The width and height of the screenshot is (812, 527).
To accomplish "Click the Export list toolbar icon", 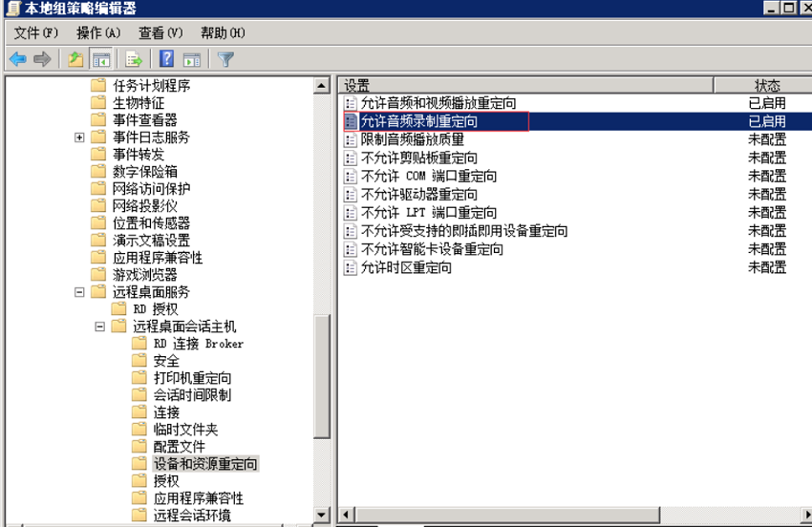I will tap(134, 59).
